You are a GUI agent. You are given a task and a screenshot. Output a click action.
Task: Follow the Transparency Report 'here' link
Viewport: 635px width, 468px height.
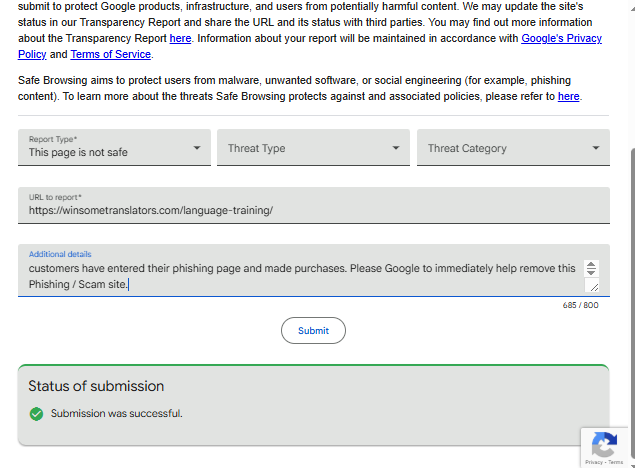180,38
